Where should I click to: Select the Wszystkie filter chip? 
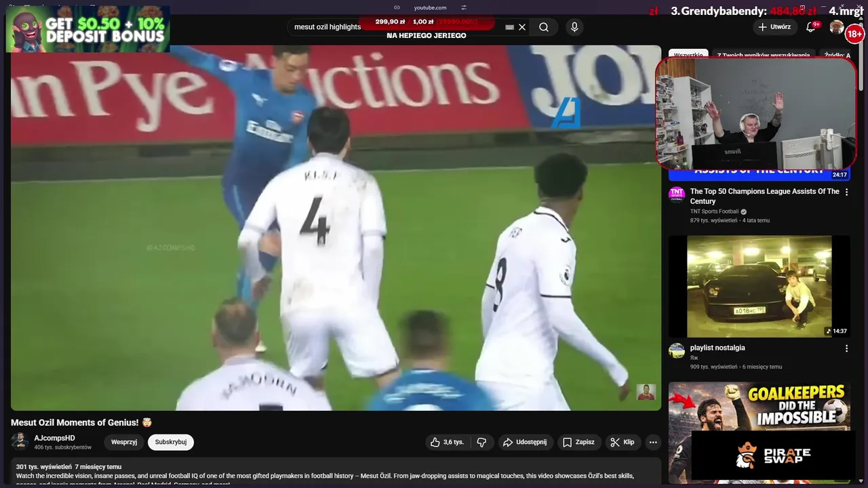(x=688, y=55)
